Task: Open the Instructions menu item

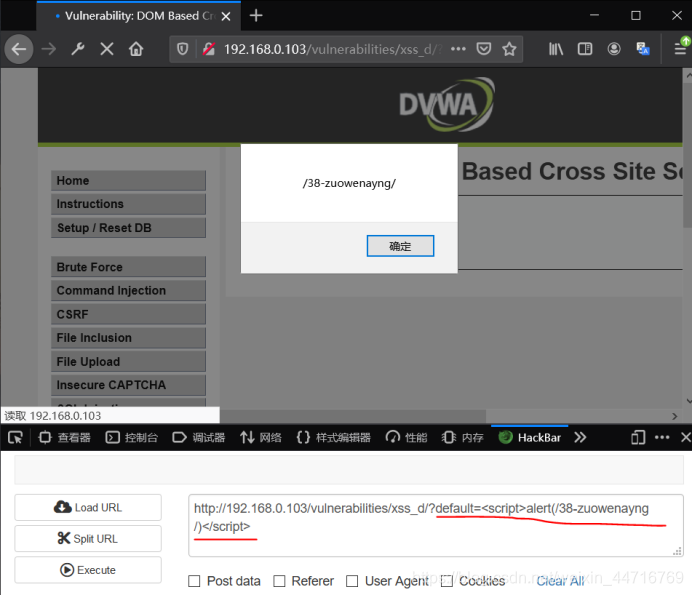Action: 128,204
